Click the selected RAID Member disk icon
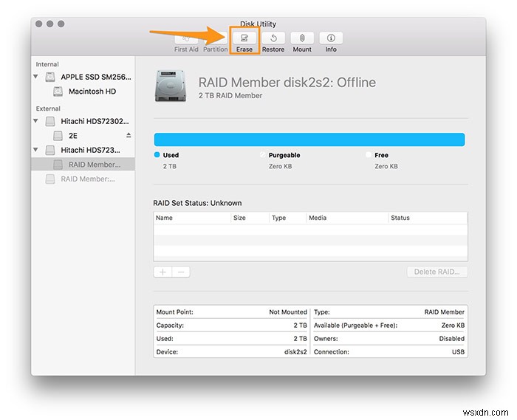This screenshot has height=420, width=517. pyautogui.click(x=58, y=165)
